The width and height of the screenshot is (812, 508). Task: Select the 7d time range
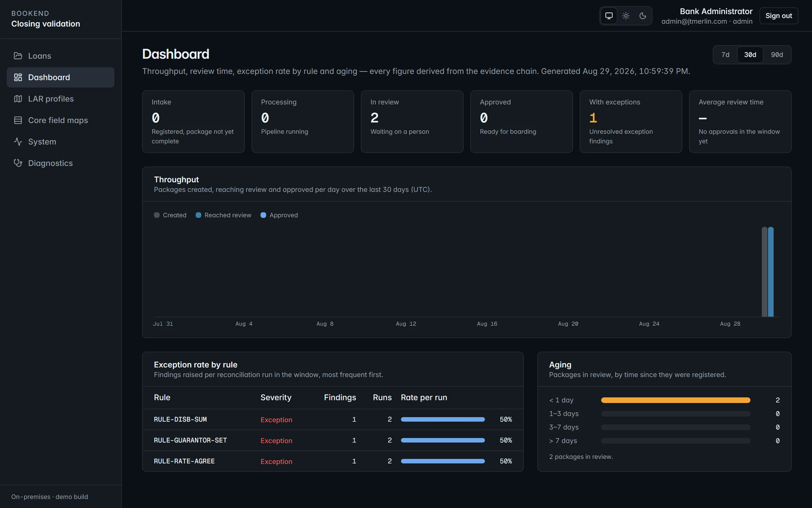point(725,55)
